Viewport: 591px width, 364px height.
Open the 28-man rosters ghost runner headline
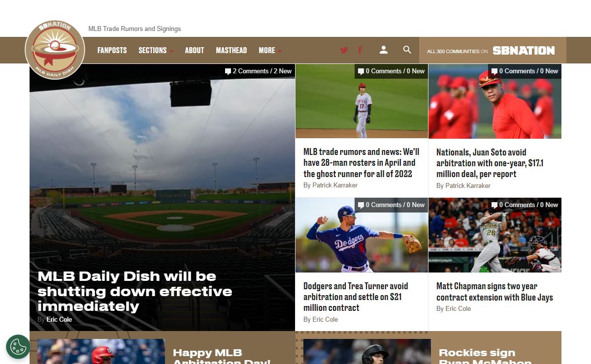[x=361, y=163]
